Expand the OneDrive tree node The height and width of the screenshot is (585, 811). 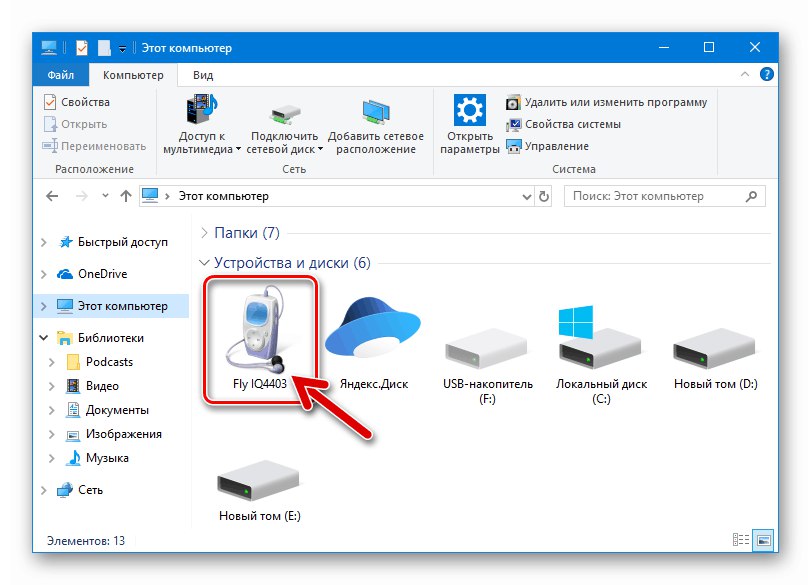(44, 274)
